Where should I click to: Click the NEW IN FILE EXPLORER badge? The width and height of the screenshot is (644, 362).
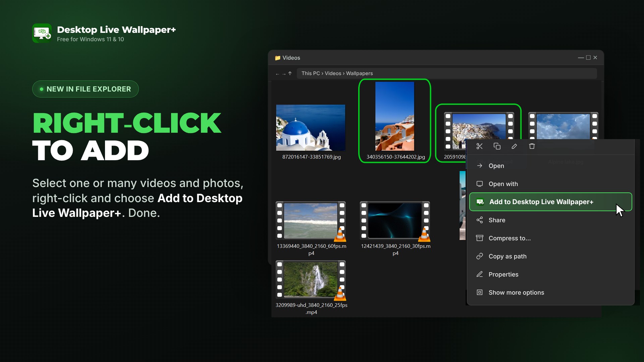click(x=86, y=89)
